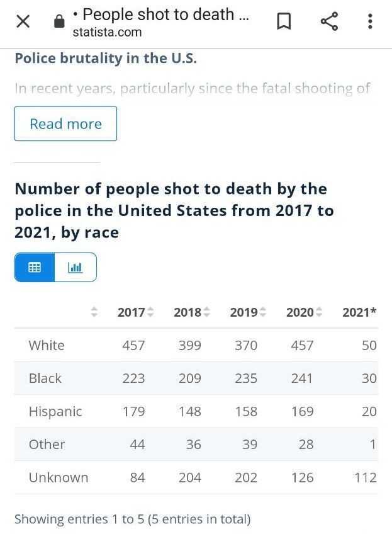Viewport: 392px width, 534px height.
Task: Open the share icon
Action: point(329,21)
